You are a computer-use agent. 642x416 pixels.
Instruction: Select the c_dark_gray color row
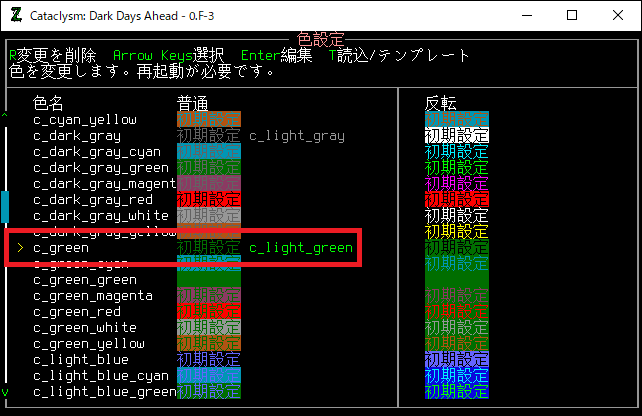[x=77, y=135]
